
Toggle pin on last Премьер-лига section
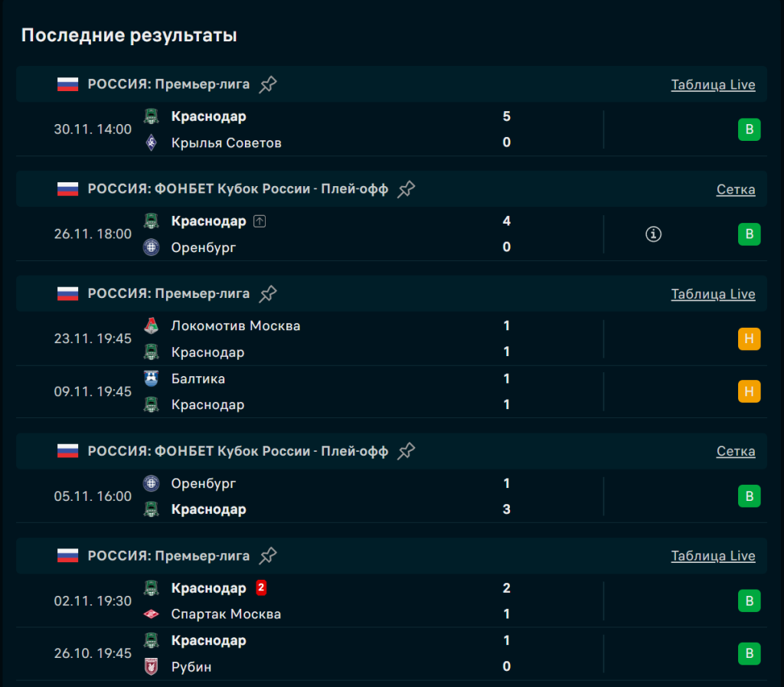pyautogui.click(x=267, y=556)
